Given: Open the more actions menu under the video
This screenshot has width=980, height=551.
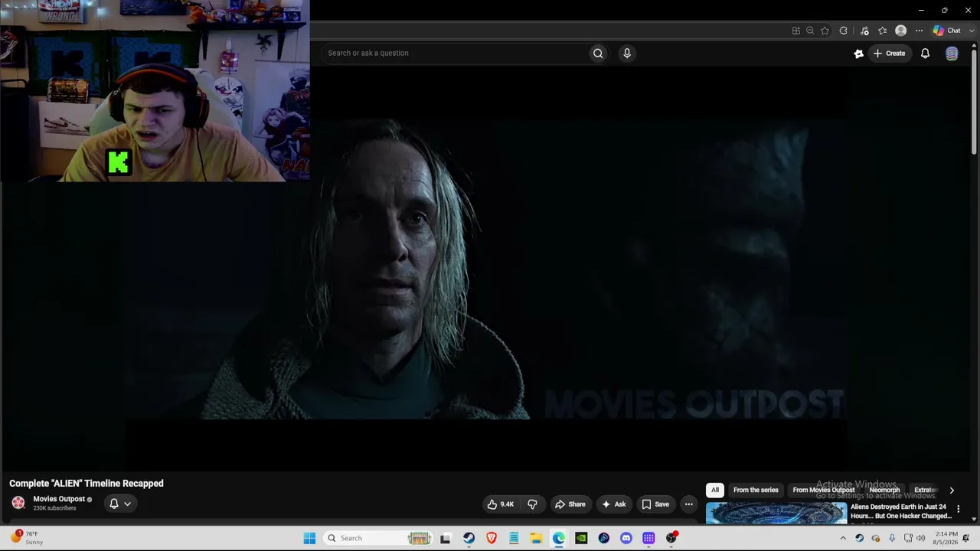Looking at the screenshot, I should tap(688, 504).
